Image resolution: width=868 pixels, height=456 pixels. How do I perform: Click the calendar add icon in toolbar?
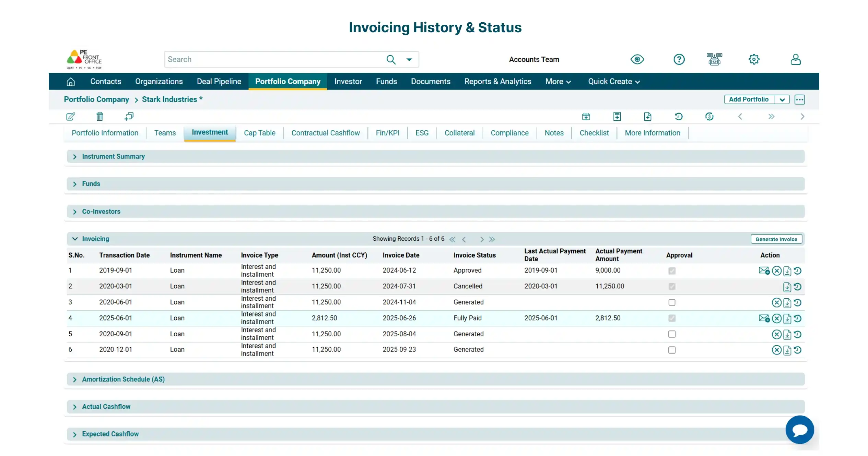(586, 117)
